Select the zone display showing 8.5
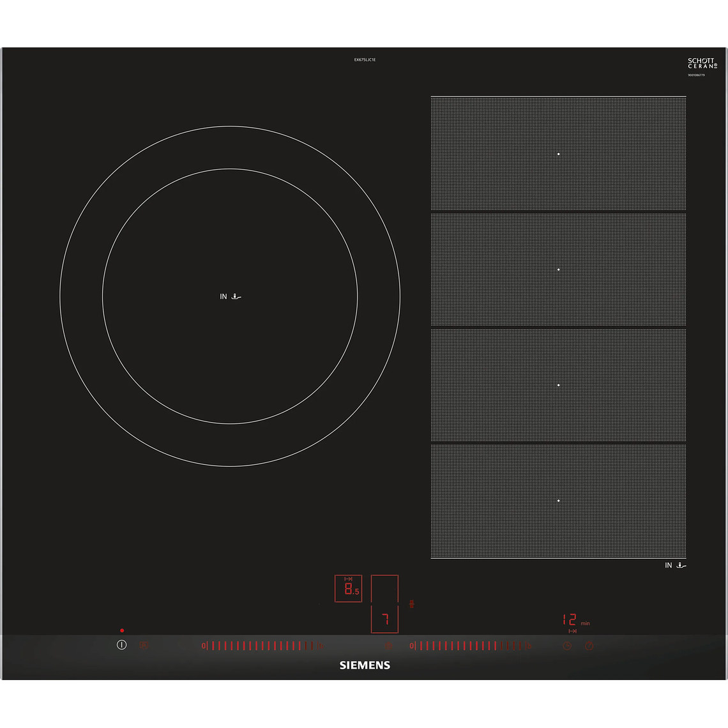 pyautogui.click(x=348, y=589)
